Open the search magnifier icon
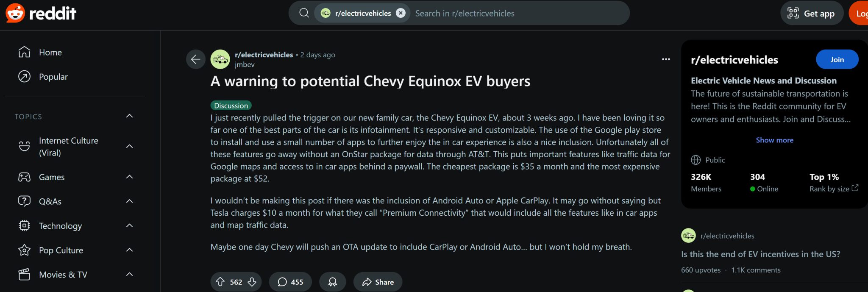The image size is (868, 292). tap(303, 13)
